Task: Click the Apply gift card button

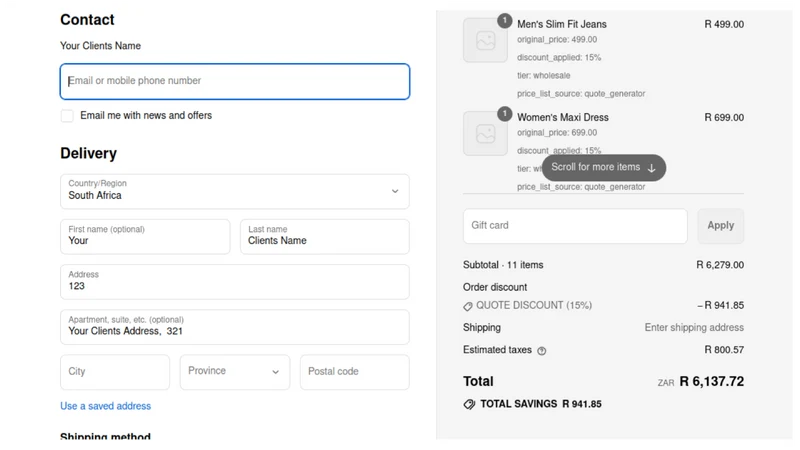Action: point(720,226)
